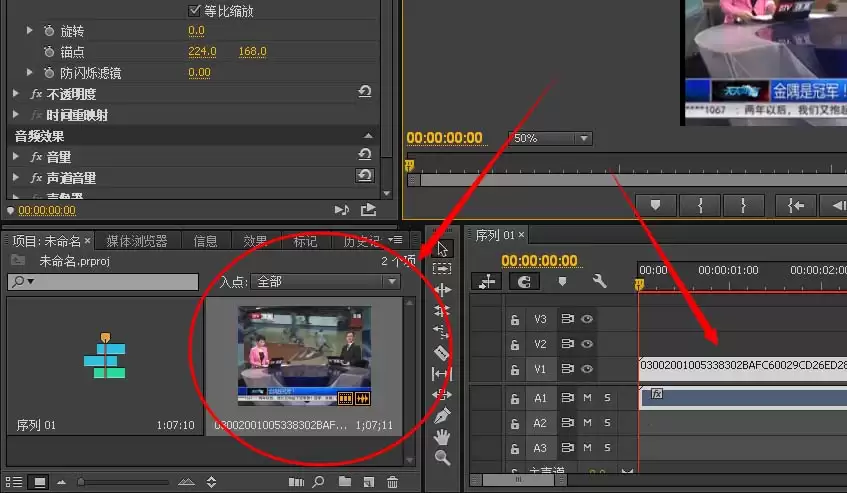Toggle 锚点 animation stopwatch

point(49,52)
